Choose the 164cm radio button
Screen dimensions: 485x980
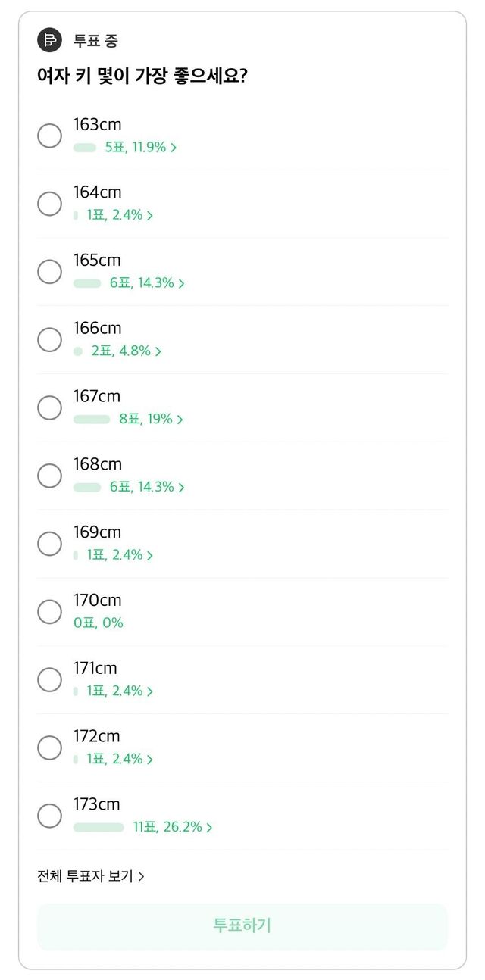[x=50, y=204]
